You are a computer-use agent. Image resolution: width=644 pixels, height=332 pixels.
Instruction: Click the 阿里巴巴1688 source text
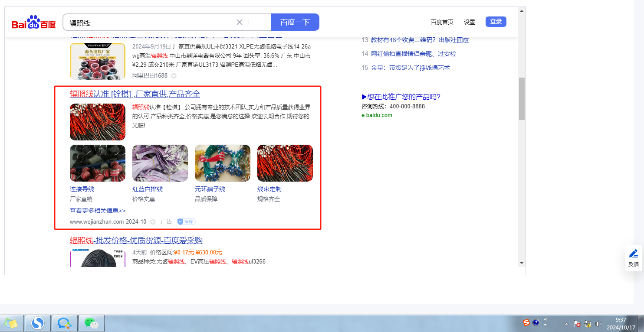tap(150, 76)
